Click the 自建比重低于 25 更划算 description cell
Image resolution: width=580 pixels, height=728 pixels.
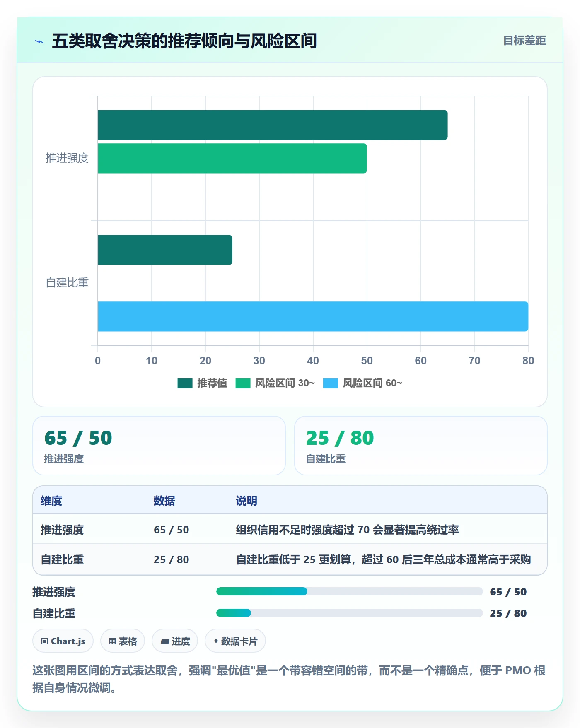(x=383, y=559)
